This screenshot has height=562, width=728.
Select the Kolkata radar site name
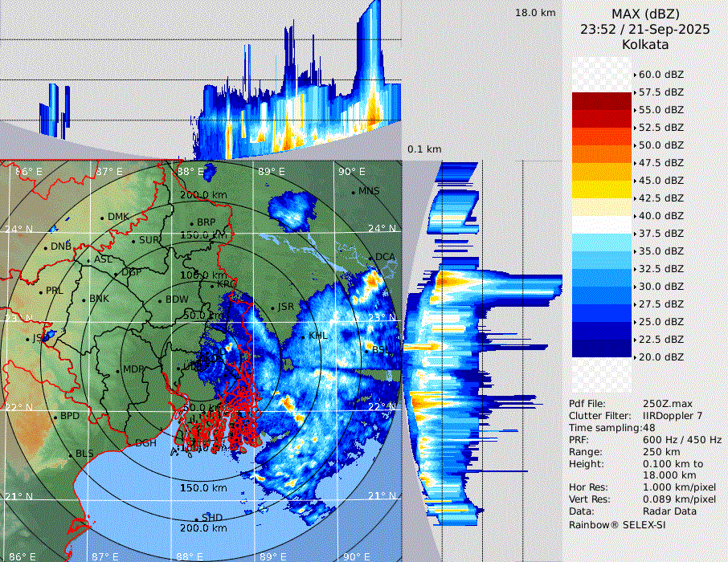click(x=645, y=45)
